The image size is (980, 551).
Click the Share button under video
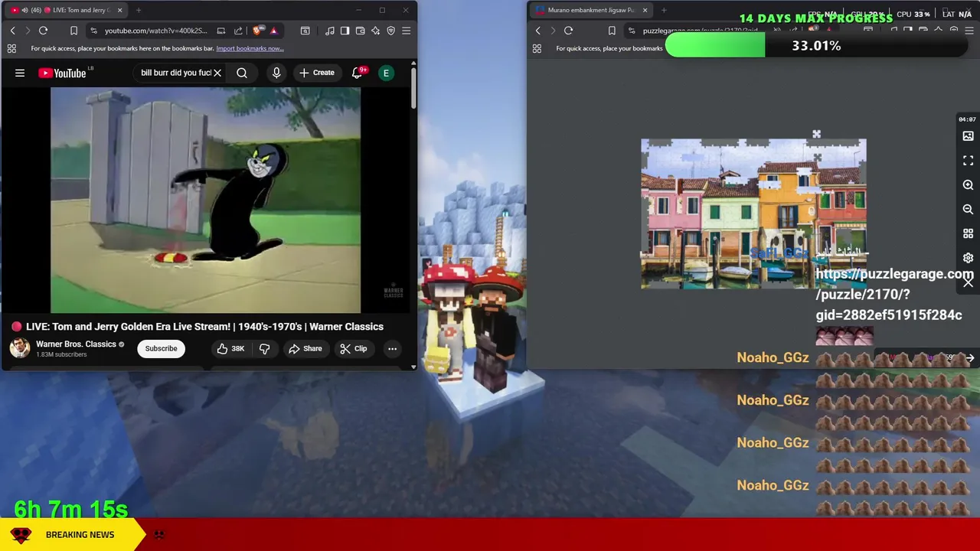tap(305, 348)
